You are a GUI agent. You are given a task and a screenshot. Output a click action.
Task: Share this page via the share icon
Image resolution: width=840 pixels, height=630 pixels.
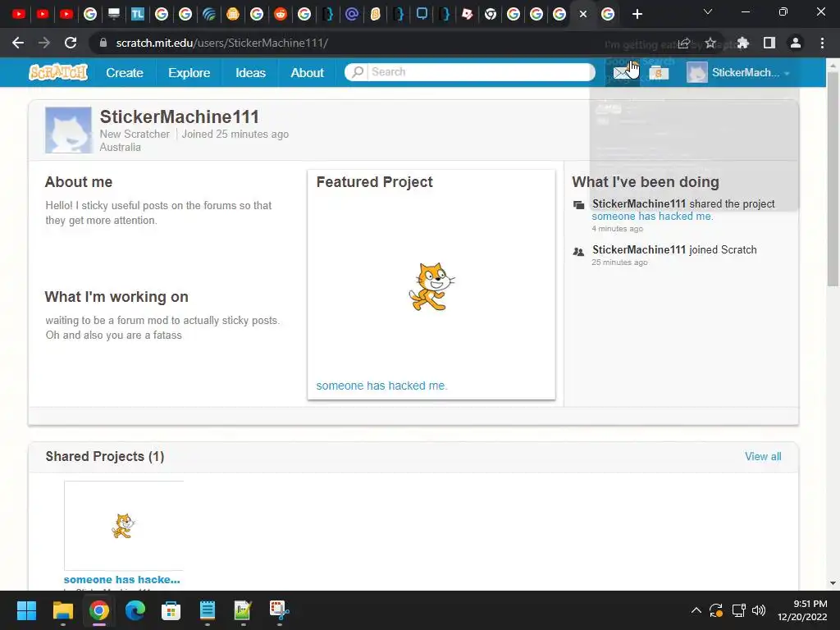point(684,43)
